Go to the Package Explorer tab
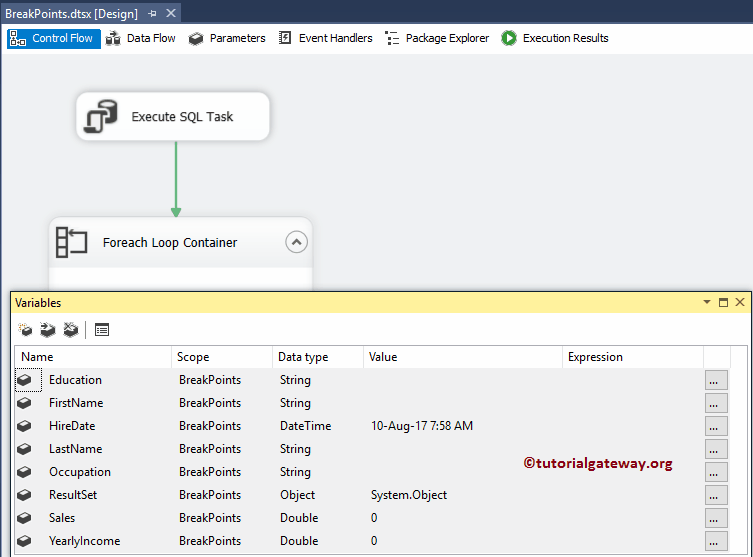Viewport: 753px width, 557px height. click(x=437, y=38)
